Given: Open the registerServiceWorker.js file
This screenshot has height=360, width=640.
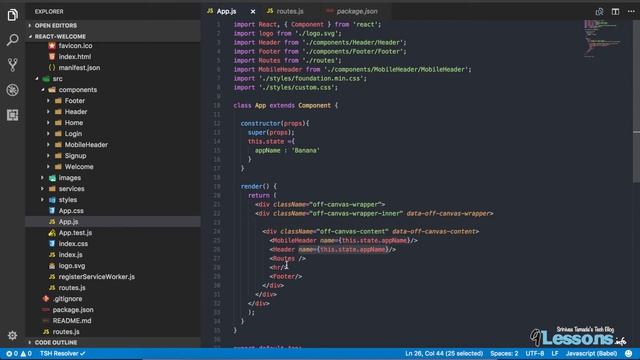Looking at the screenshot, I should 96,277.
